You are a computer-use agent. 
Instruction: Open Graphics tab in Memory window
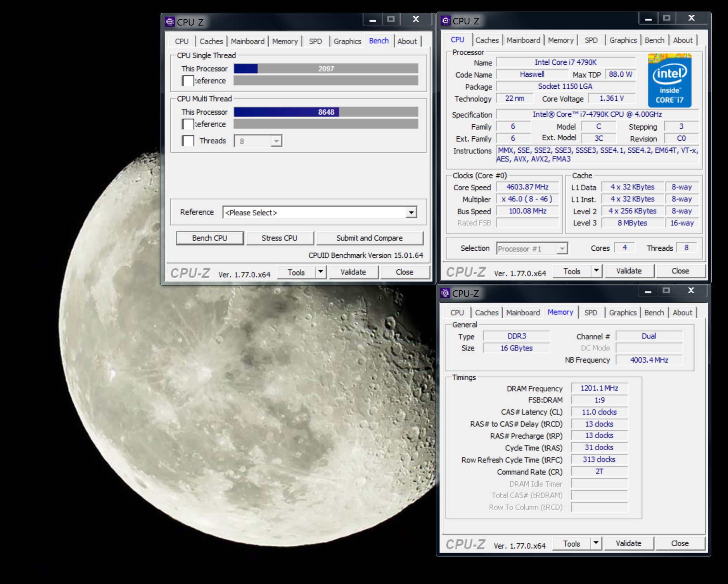[x=623, y=313]
